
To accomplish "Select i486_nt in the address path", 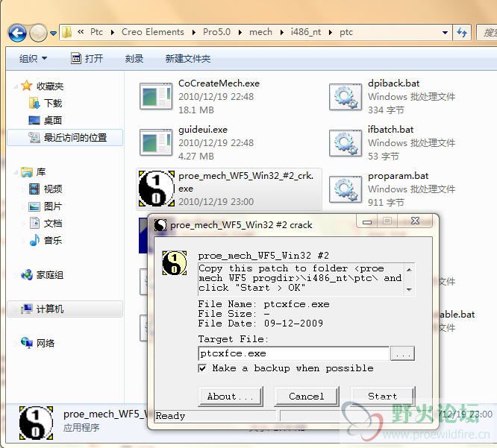I will coord(306,32).
